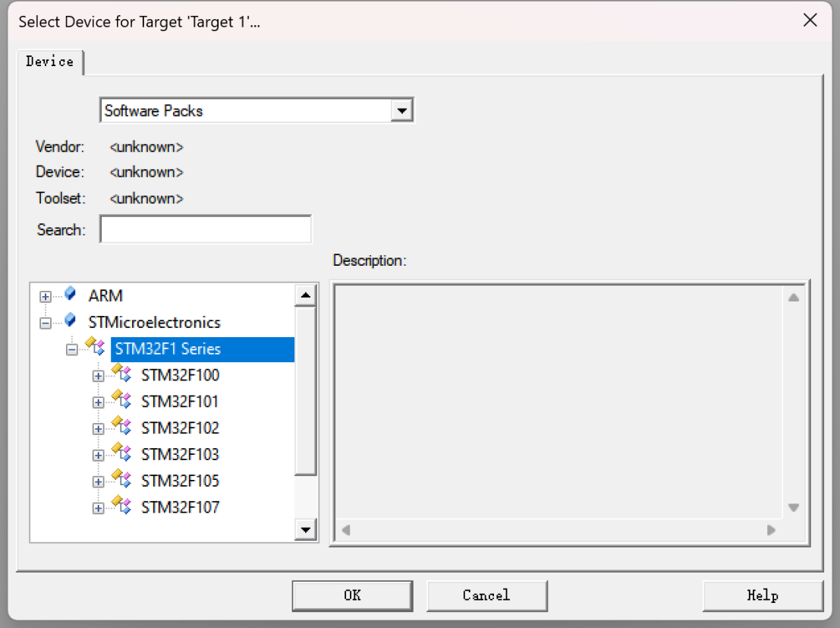
Task: Select STMicroelectronics in the device tree
Action: [x=154, y=322]
